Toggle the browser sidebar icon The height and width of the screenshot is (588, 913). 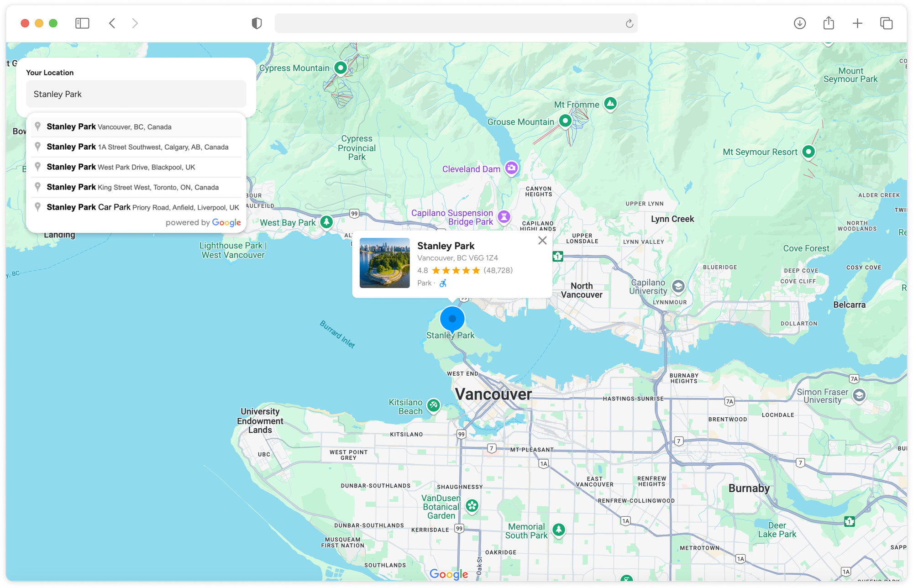click(82, 23)
